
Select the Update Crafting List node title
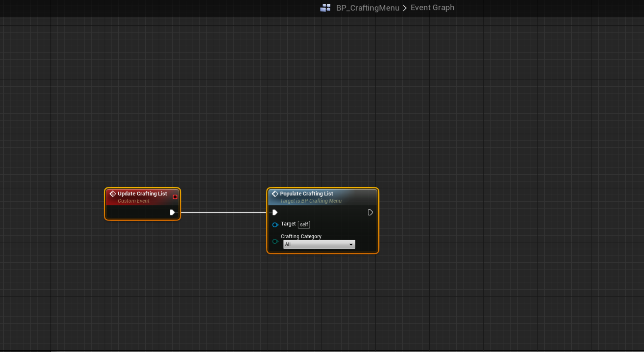[142, 194]
